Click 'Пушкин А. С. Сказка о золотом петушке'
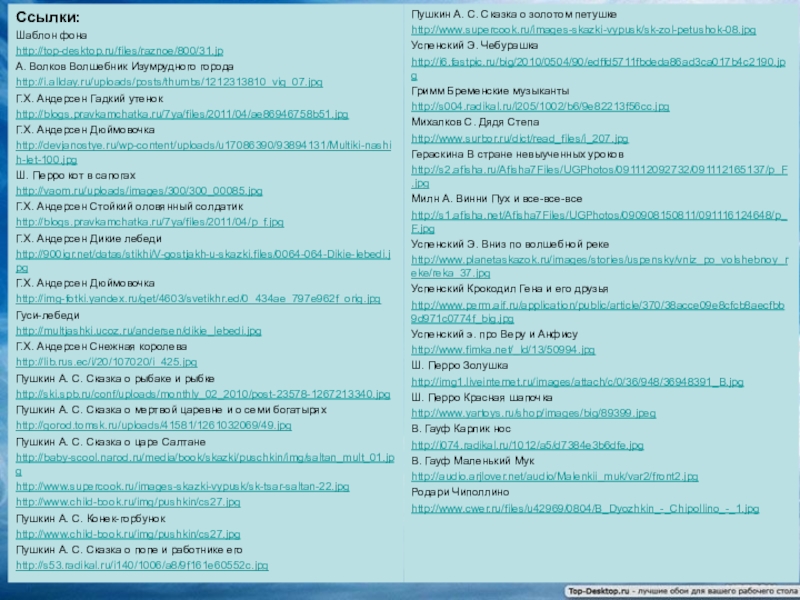Viewport: 800px width, 600px height. [514, 14]
